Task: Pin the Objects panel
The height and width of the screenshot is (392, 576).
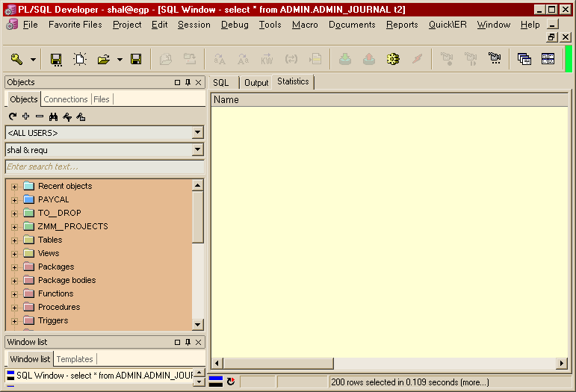Action: [x=188, y=82]
